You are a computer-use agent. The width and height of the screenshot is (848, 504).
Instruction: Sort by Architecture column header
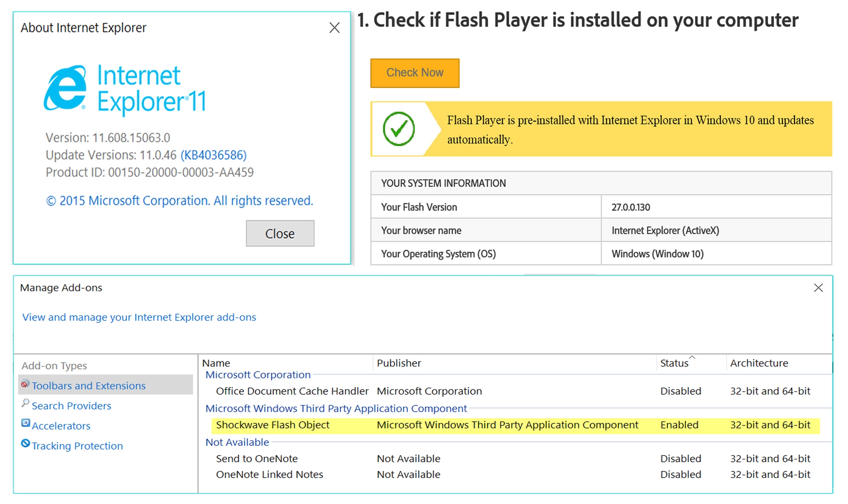click(x=759, y=363)
